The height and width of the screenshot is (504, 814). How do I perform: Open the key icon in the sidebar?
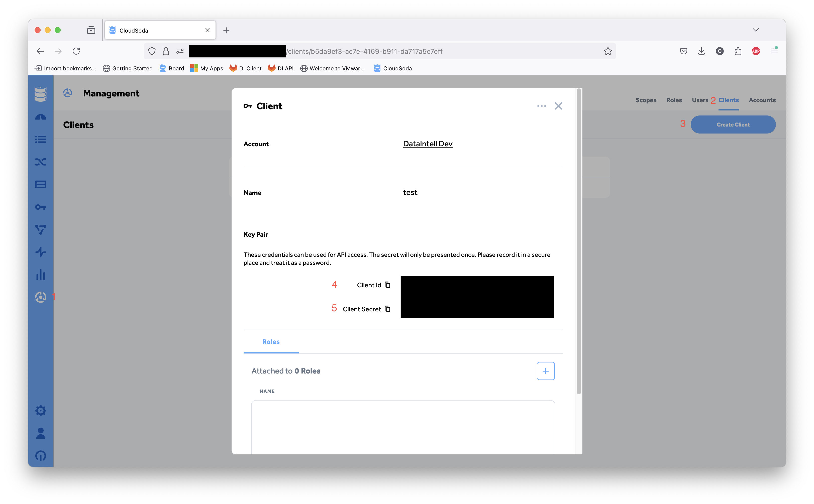pos(41,207)
